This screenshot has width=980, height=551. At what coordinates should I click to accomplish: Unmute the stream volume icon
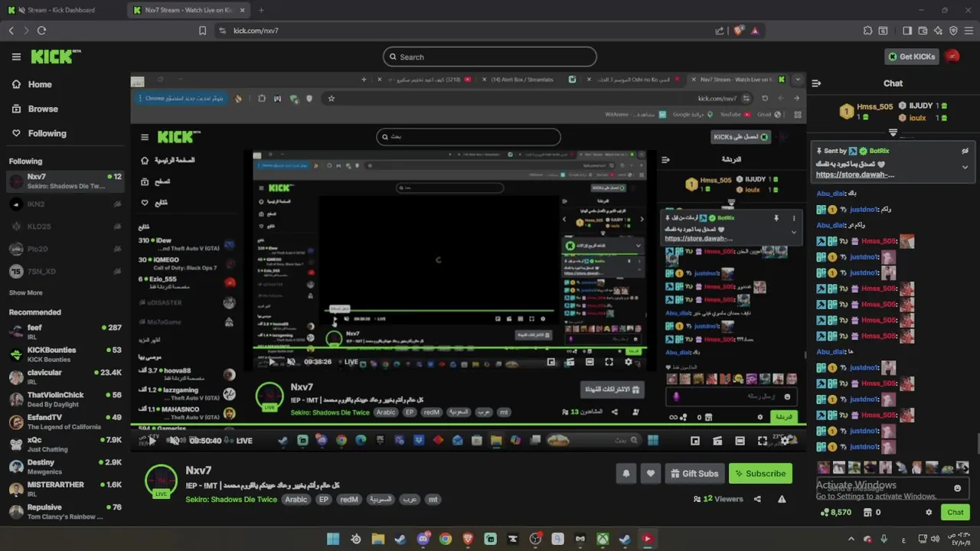coord(175,440)
